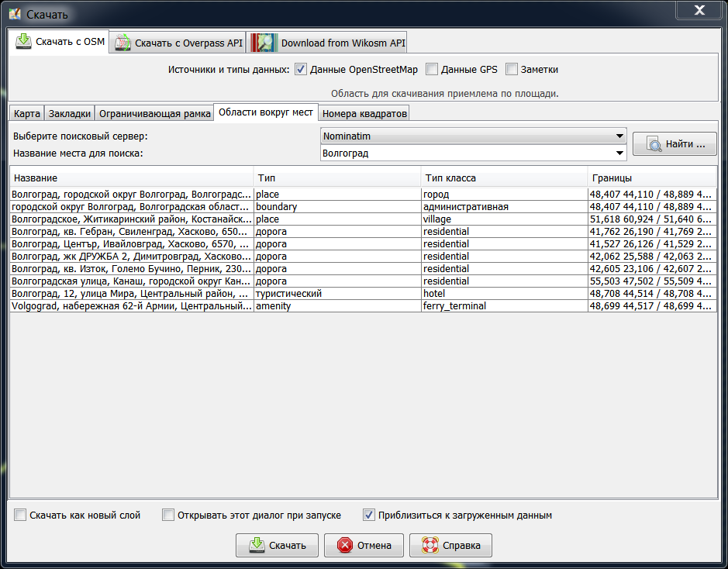Screen dimensions: 728x569
Task: Click the red cross icon on the Отмена button
Action: 345,546
